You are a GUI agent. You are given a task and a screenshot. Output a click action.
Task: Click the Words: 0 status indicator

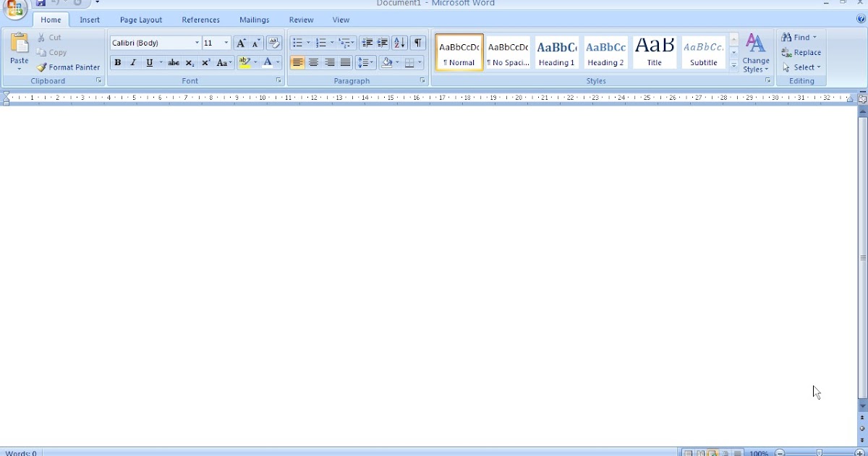pyautogui.click(x=21, y=453)
